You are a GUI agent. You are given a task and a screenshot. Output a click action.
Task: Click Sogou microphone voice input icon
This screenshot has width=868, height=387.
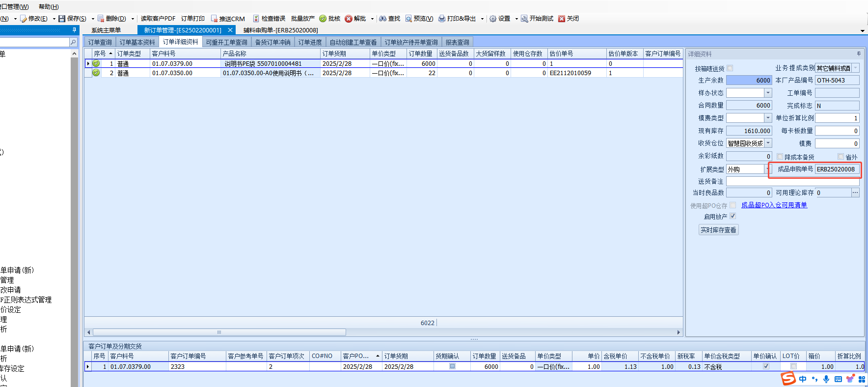[x=826, y=379]
